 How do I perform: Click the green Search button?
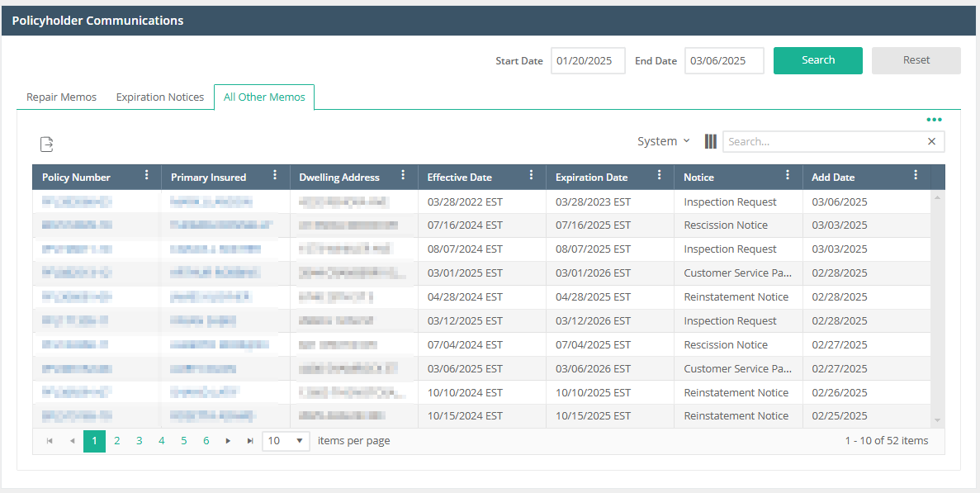click(817, 60)
